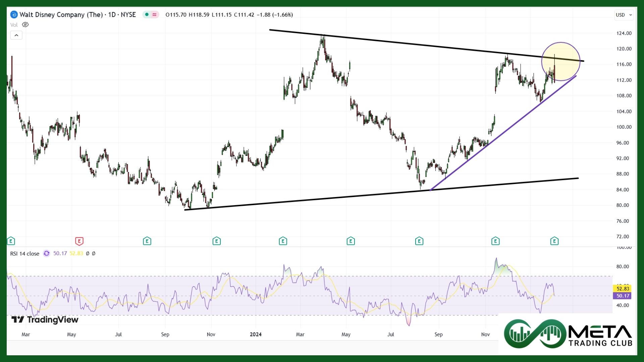Click the earnings marker near Nov 2024

click(495, 241)
